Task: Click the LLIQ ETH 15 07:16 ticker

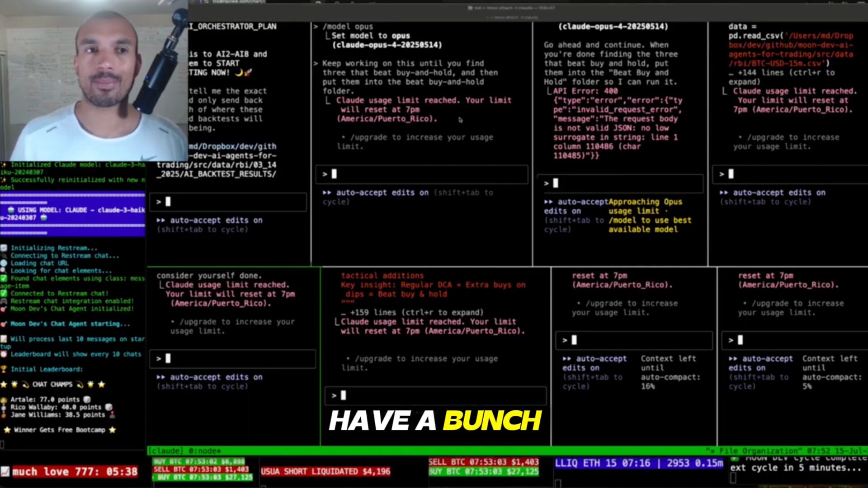Action: pos(639,463)
